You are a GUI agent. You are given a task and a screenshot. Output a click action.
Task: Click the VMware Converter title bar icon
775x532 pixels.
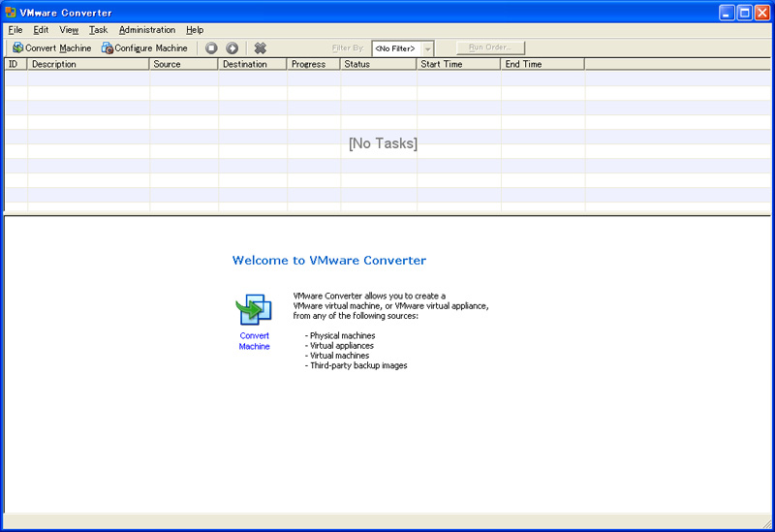coord(11,12)
